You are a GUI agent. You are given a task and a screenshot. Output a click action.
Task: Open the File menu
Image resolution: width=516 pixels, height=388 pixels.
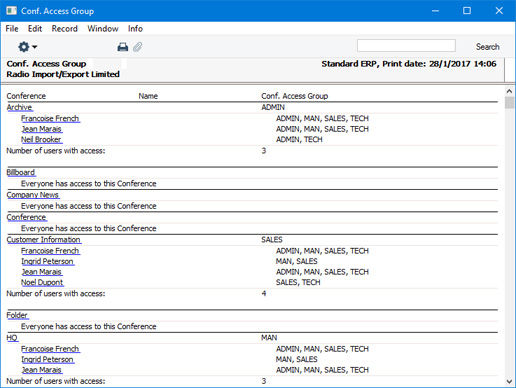12,29
